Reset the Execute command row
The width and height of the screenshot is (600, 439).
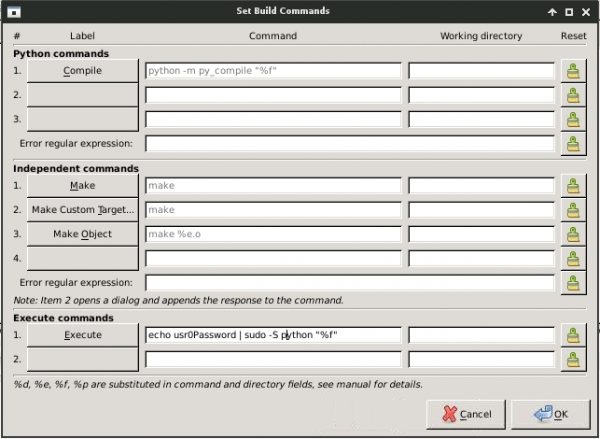coord(573,335)
